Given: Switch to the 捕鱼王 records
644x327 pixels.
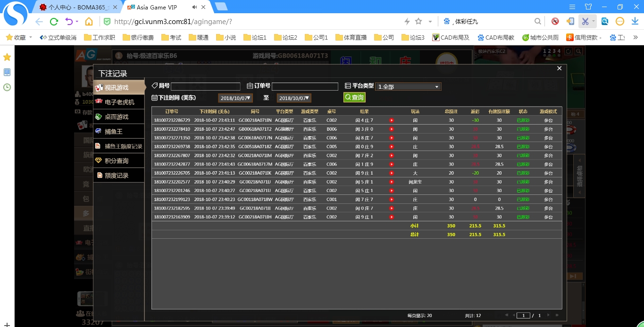Looking at the screenshot, I should pyautogui.click(x=119, y=131).
